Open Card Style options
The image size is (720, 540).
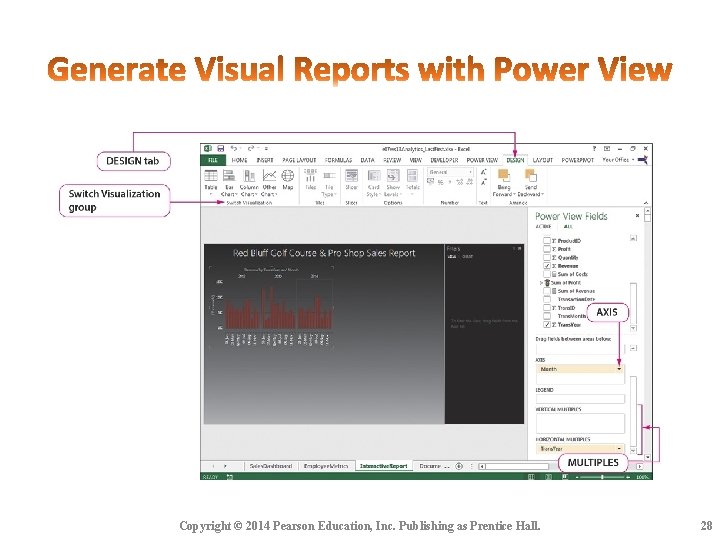[374, 182]
